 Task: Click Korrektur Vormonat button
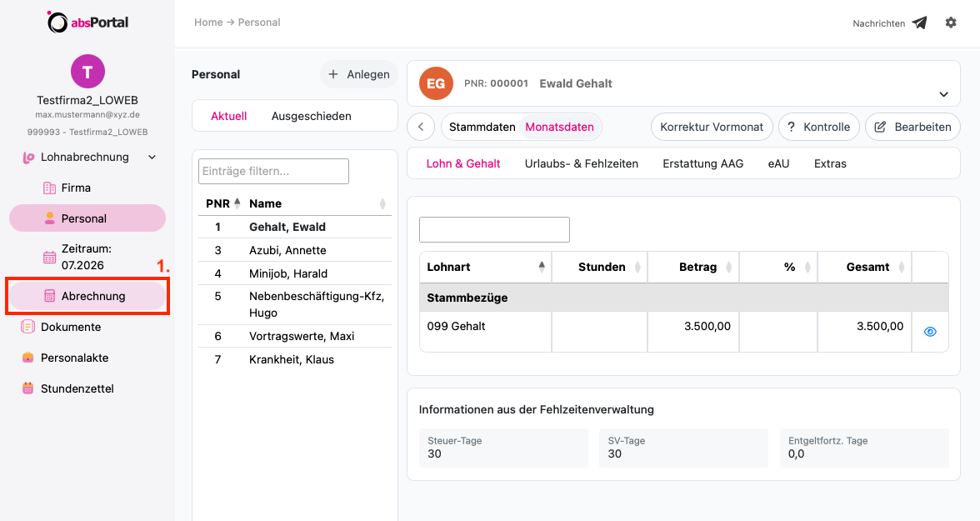(712, 127)
